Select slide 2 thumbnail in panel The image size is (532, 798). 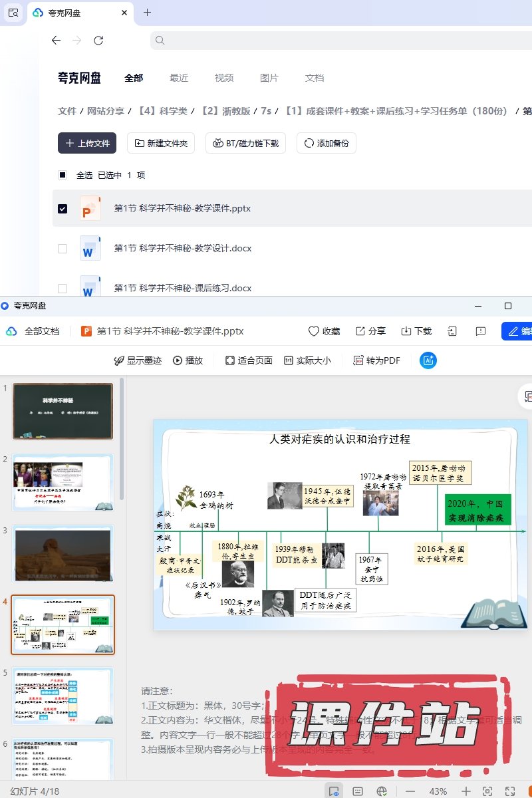[63, 482]
